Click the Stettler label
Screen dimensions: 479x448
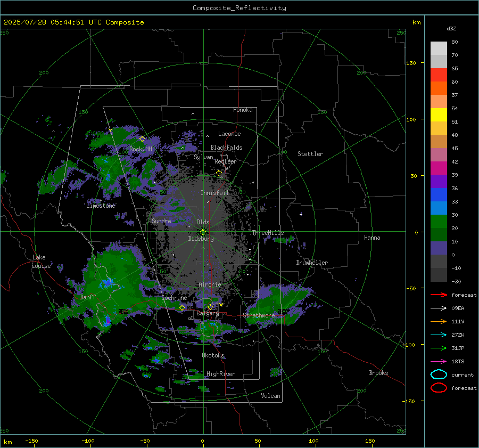point(310,154)
